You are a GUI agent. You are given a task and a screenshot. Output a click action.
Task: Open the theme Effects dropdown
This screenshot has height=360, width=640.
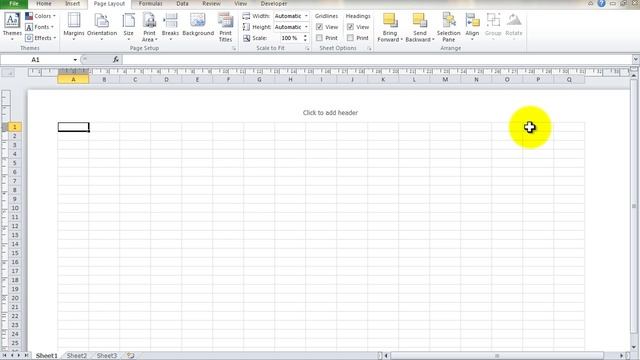pos(40,38)
